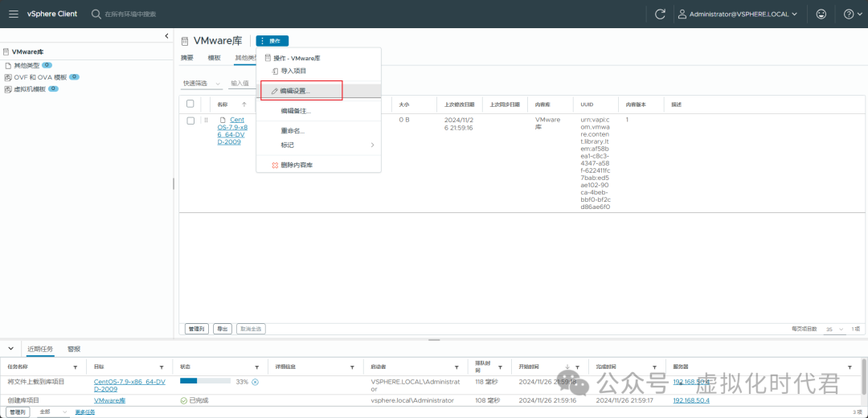Open the Administrator@VSPHERE.LOCAL user dropdown
Image resolution: width=868 pixels, height=418 pixels.
pyautogui.click(x=738, y=14)
